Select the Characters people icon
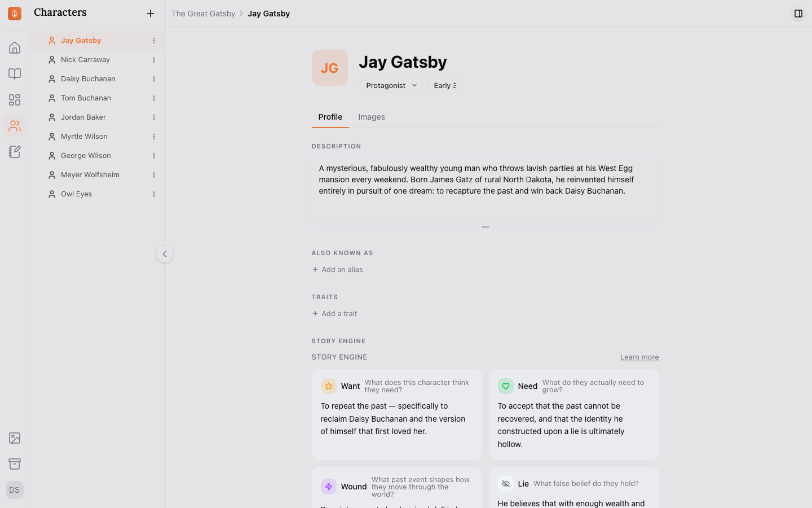This screenshot has width=812, height=508. coord(15,126)
